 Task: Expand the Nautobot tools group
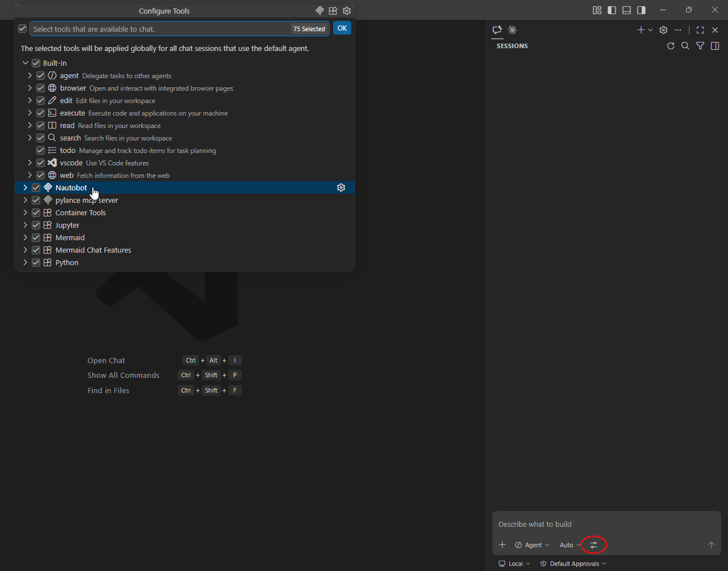click(x=25, y=188)
